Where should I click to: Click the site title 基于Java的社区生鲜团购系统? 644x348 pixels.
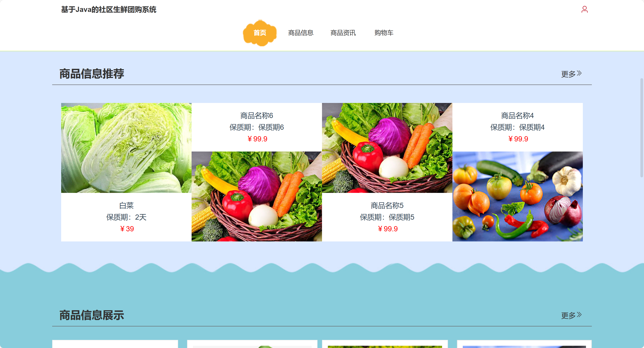click(x=109, y=9)
